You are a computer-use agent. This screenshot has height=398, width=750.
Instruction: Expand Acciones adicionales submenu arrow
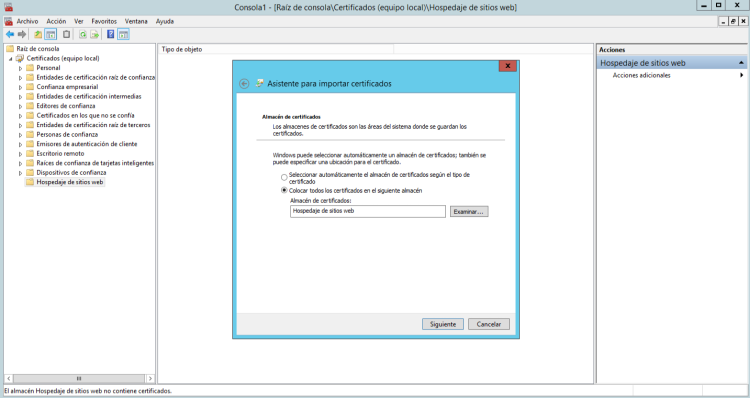tap(741, 76)
